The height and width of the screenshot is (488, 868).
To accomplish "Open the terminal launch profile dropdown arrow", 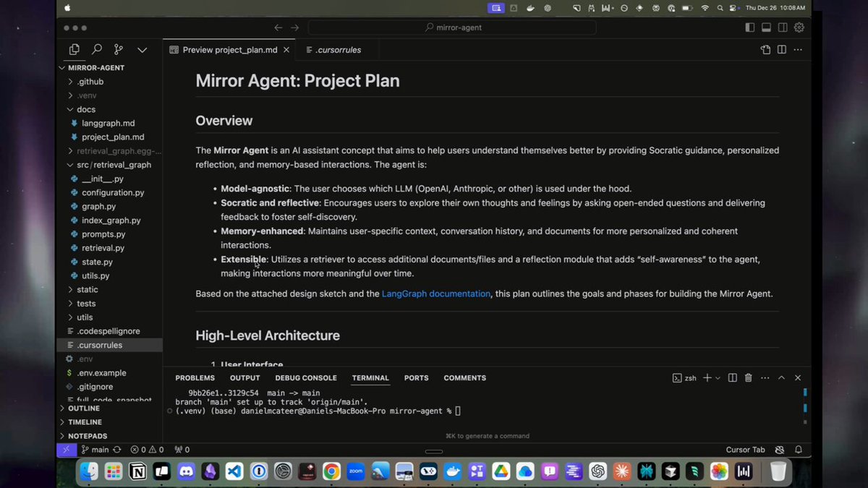I will 718,378.
